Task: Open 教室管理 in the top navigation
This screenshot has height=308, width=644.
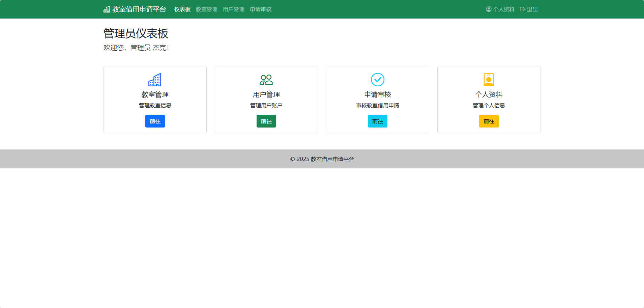Action: pos(207,9)
